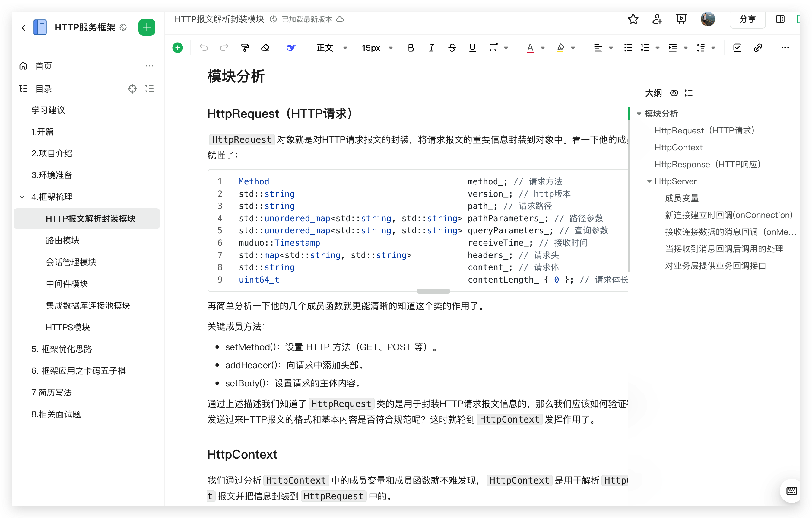
Task: Apply the font color
Action: point(530,48)
